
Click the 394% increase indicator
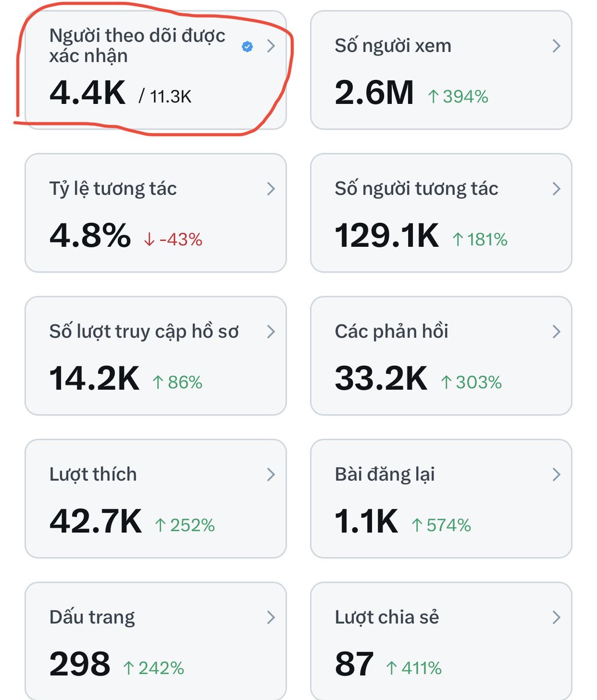point(458,96)
